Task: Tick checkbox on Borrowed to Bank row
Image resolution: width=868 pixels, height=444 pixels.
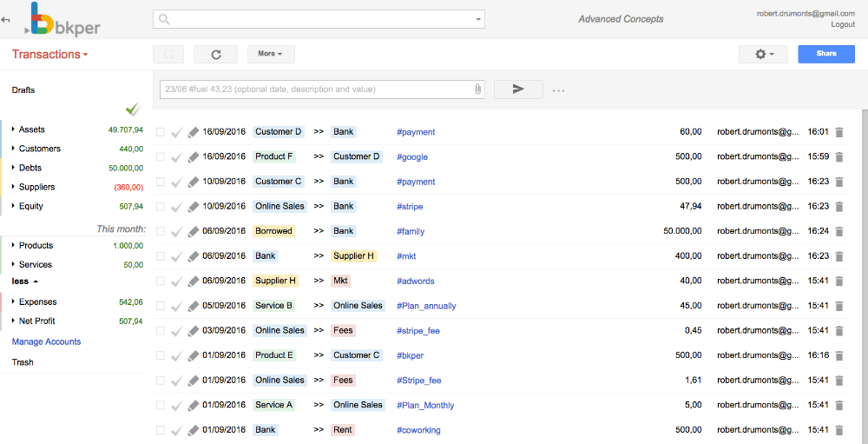Action: click(161, 231)
